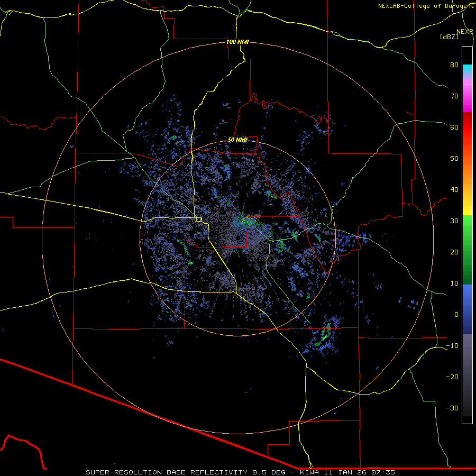Click the -10 value on the dBZ scale
Viewport: 476px width, 476px height.
click(452, 346)
